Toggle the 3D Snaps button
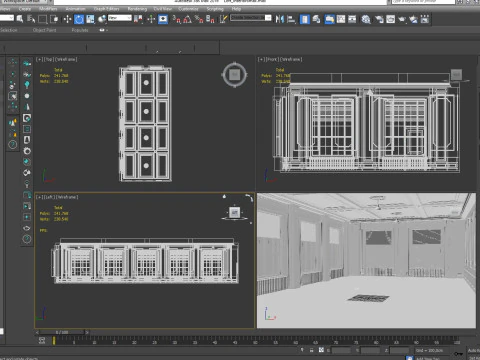 coord(176,19)
